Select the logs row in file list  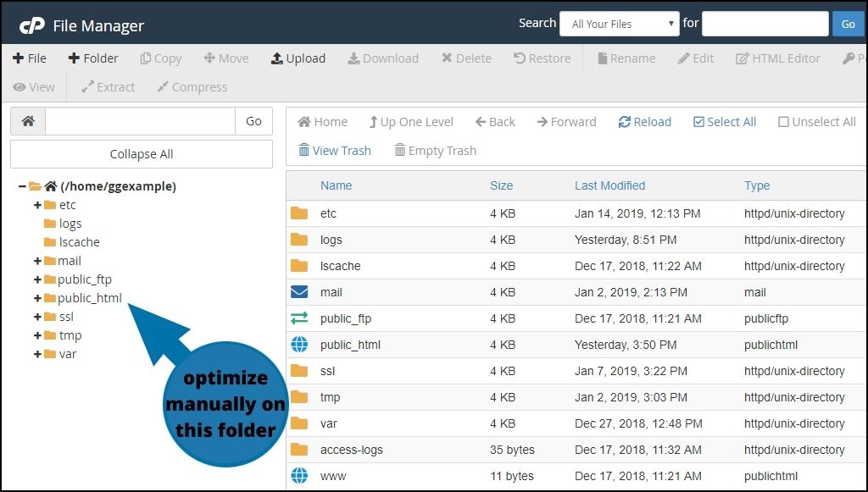[x=576, y=240]
